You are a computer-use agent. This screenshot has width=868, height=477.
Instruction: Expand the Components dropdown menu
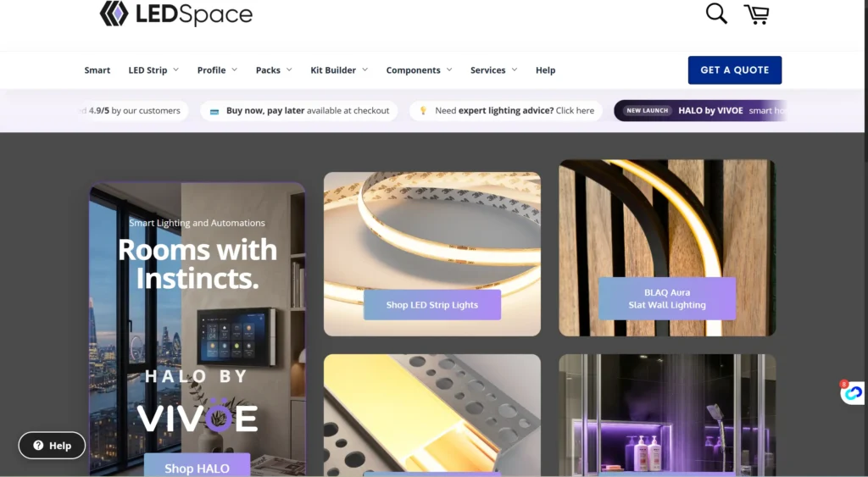(x=419, y=70)
